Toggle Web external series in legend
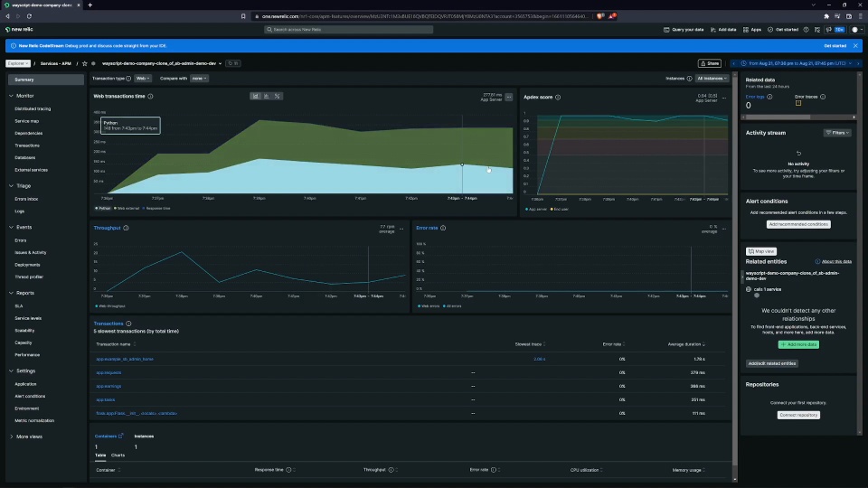 127,209
